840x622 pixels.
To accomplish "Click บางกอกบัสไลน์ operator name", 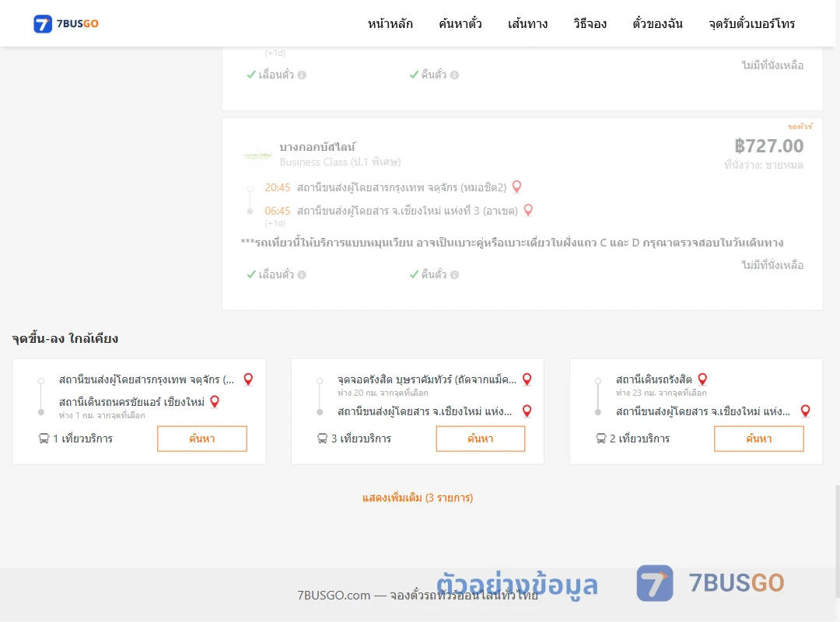I will pyautogui.click(x=317, y=147).
